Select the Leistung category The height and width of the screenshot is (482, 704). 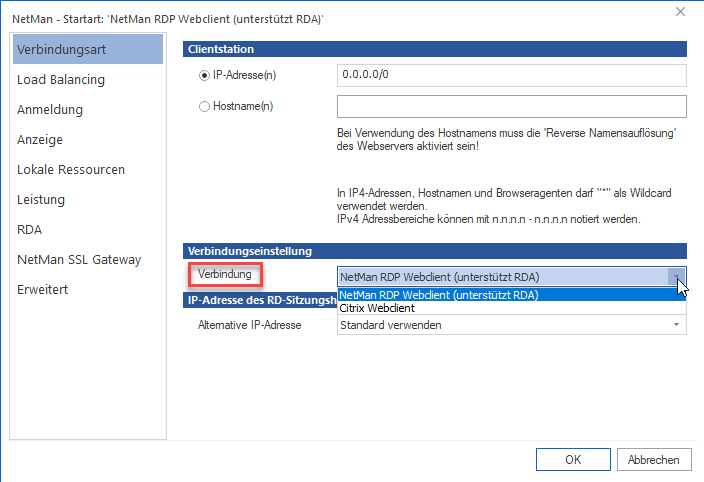point(41,199)
